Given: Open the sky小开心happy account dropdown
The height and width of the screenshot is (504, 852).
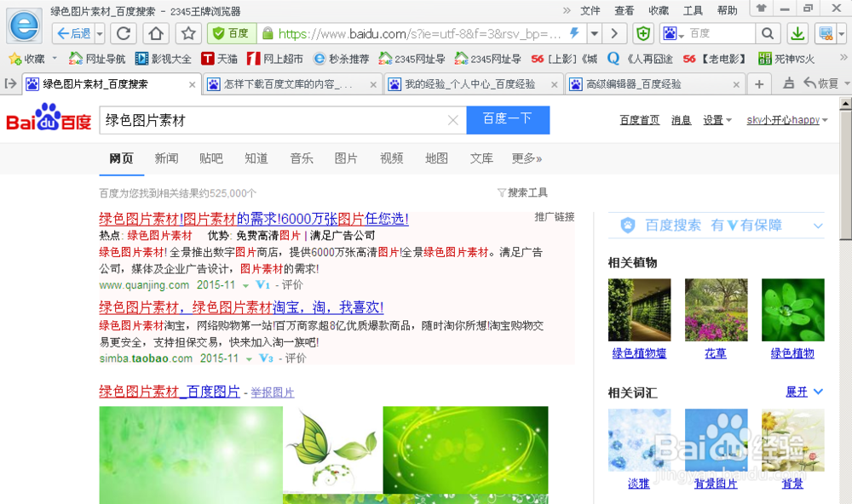Looking at the screenshot, I should coord(786,120).
